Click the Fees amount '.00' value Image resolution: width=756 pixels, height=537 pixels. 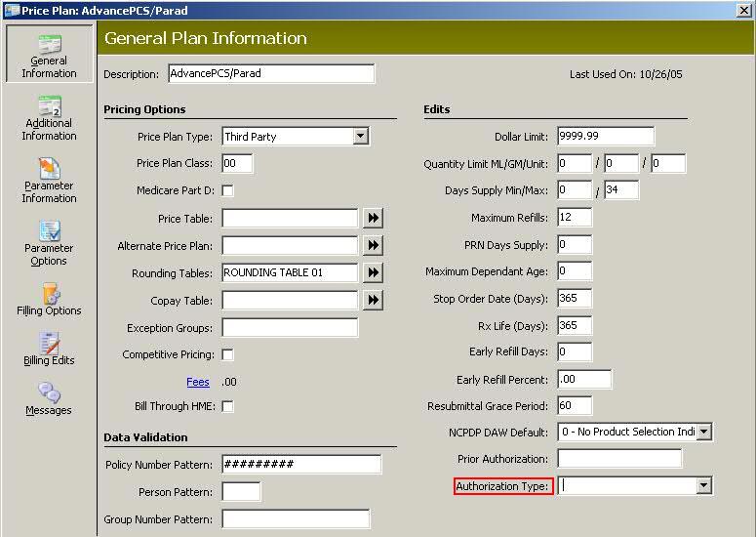tap(229, 382)
